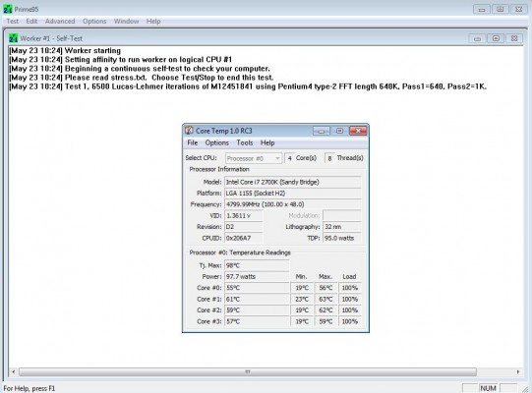Click the right scroll arrow of worker window

(518, 372)
